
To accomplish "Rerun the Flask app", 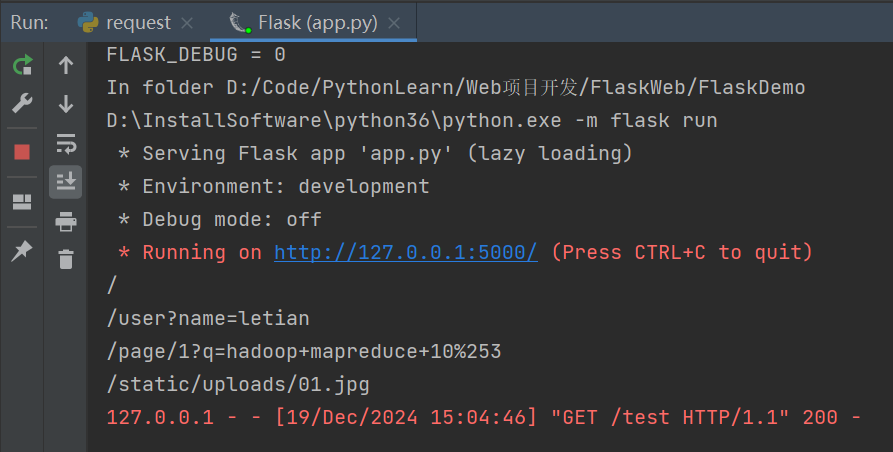I will pyautogui.click(x=22, y=66).
